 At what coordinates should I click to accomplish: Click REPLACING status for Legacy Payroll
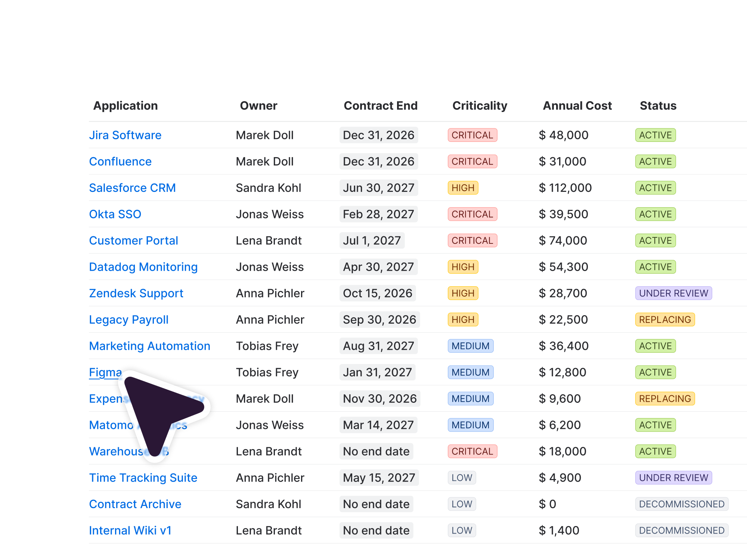point(665,320)
